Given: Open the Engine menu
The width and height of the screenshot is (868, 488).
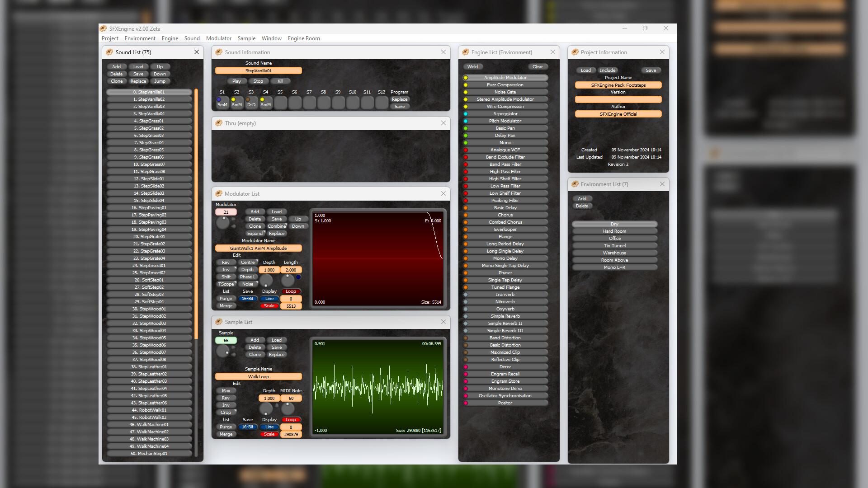Looking at the screenshot, I should pos(170,38).
